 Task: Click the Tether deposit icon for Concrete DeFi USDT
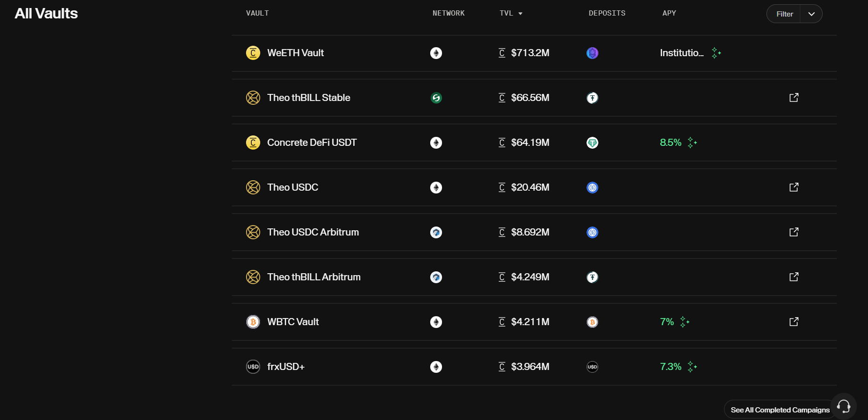click(x=592, y=143)
